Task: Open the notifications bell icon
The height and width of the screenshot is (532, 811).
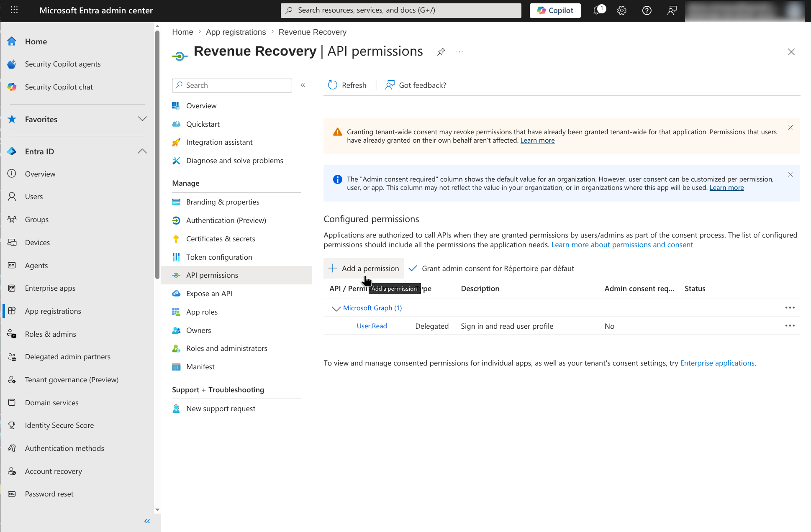Action: (x=598, y=10)
